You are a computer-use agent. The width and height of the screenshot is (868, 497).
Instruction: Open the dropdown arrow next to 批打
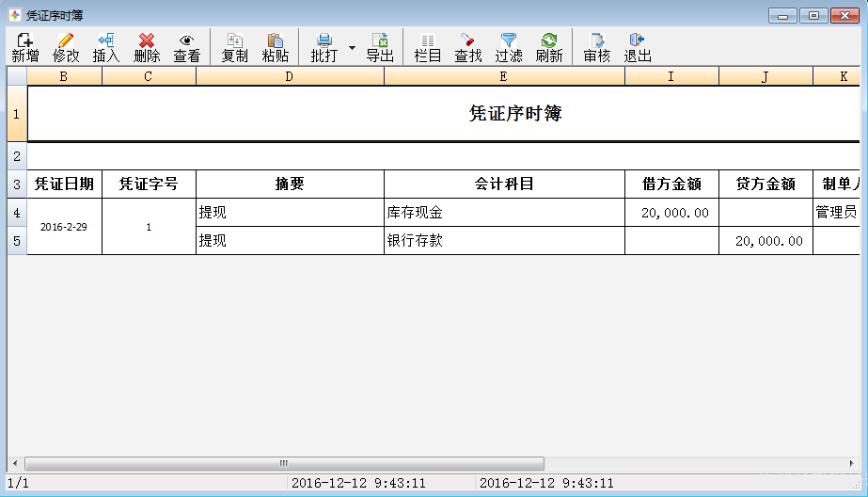(x=352, y=48)
